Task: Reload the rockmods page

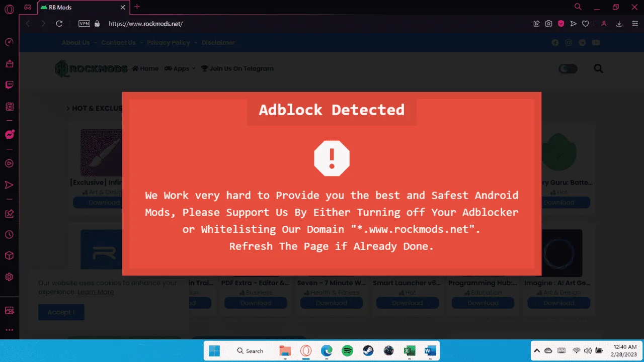Action: 59,24
